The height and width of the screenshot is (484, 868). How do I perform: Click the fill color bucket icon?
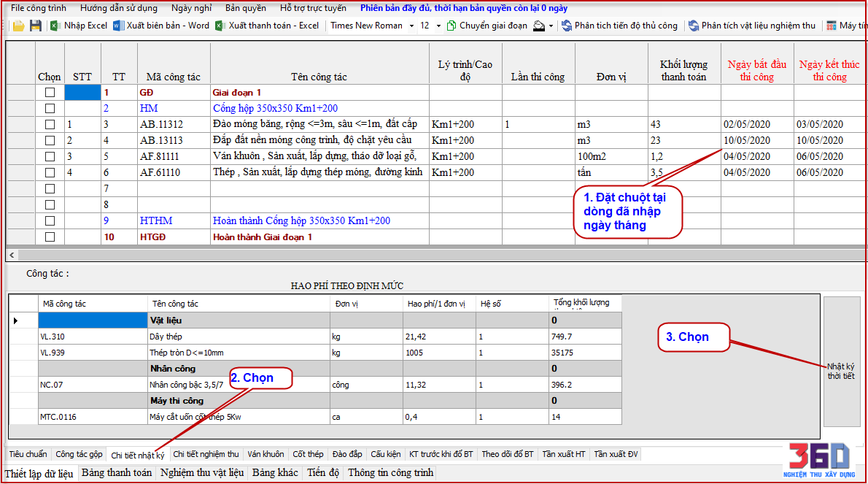click(538, 26)
